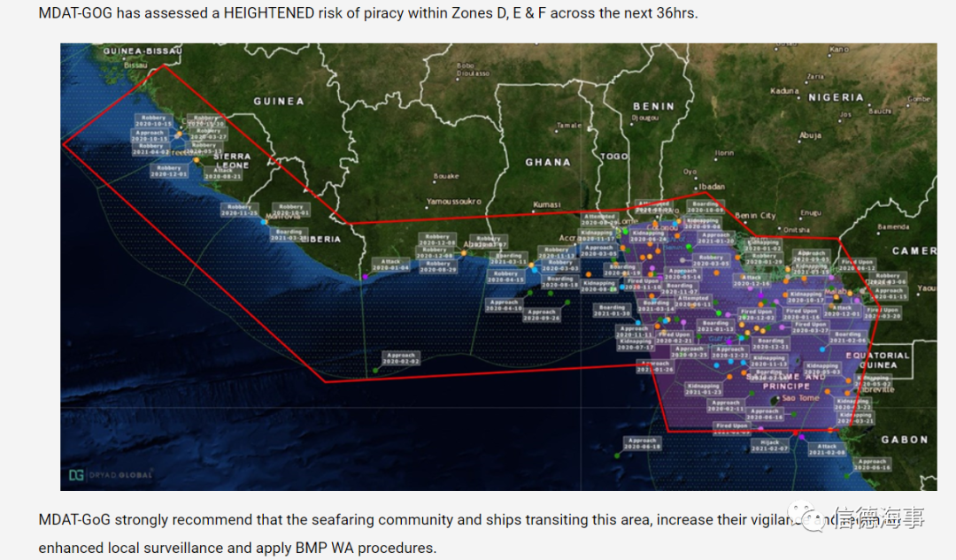
Task: Click the NIGERIA country label on map
Action: [836, 97]
